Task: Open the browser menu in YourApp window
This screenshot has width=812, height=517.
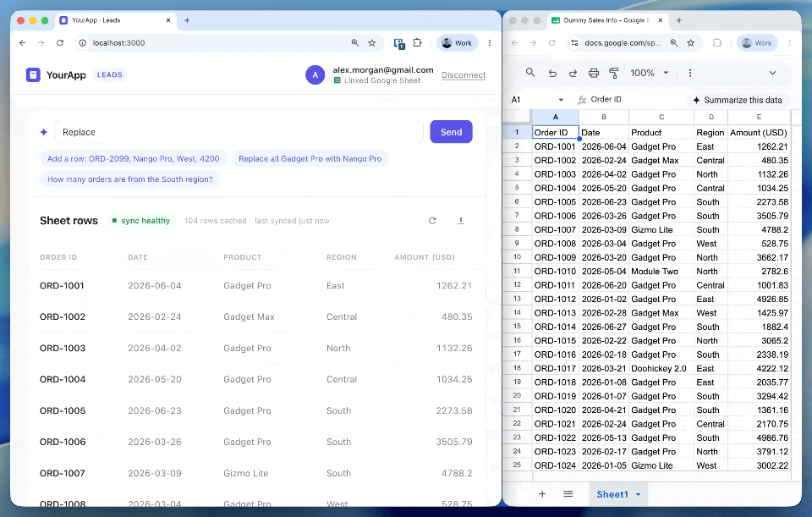Action: tap(490, 43)
